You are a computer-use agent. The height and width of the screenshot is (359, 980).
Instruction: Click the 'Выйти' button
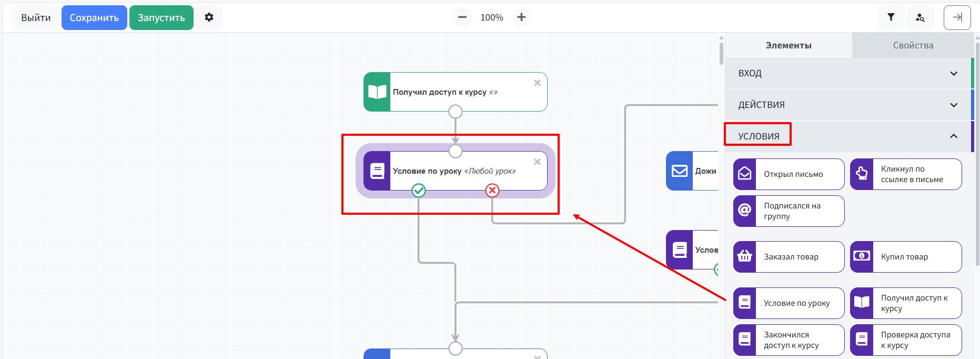tap(36, 17)
